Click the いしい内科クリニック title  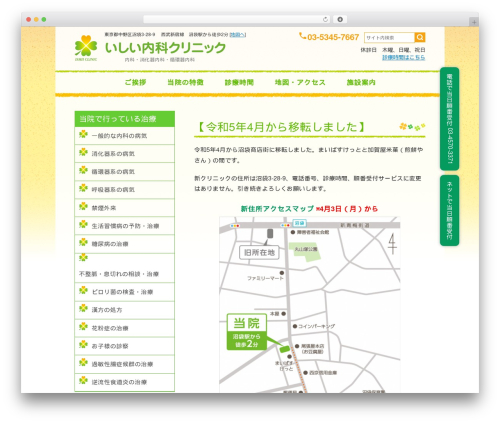click(x=165, y=48)
